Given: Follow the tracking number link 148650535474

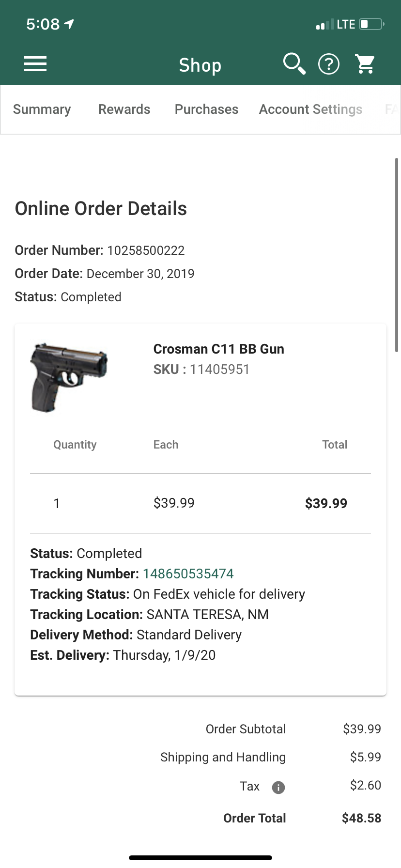Looking at the screenshot, I should tap(188, 573).
